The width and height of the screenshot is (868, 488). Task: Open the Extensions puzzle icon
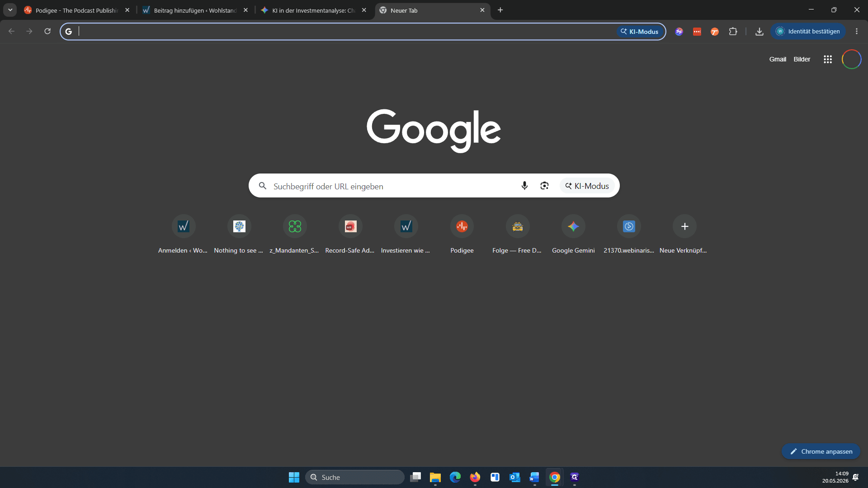click(x=733, y=31)
